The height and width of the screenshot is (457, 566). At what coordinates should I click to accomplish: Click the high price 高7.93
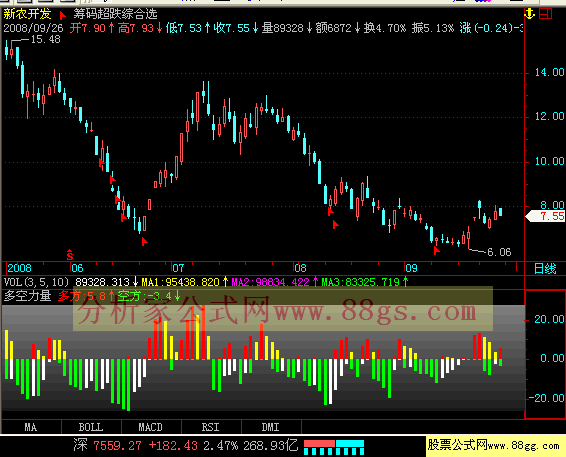tap(136, 28)
